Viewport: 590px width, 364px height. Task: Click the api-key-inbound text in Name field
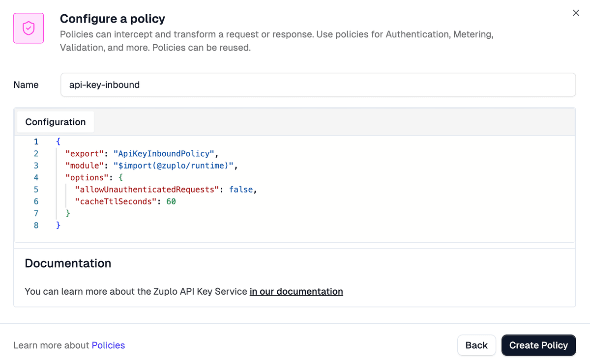click(x=105, y=84)
